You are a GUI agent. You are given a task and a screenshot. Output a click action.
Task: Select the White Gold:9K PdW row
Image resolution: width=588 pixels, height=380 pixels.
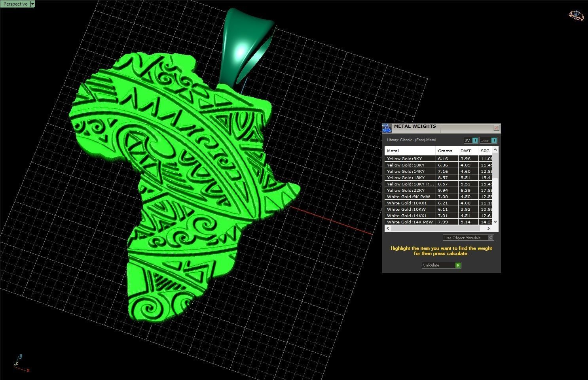pyautogui.click(x=438, y=197)
